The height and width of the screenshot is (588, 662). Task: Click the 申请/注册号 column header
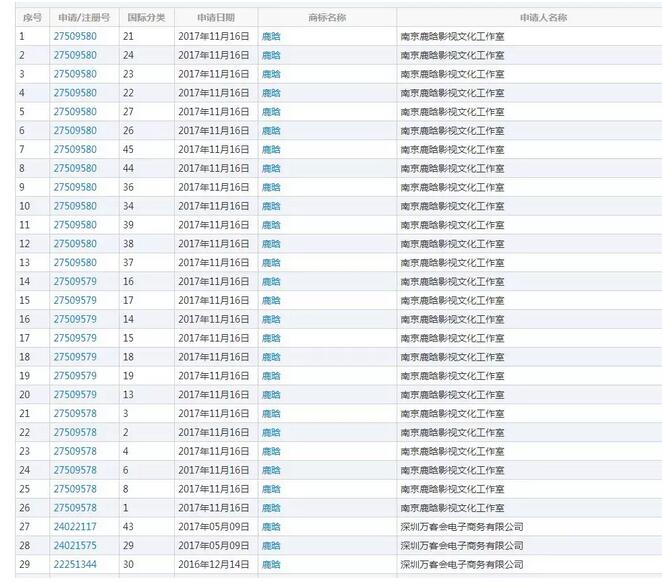pyautogui.click(x=84, y=18)
